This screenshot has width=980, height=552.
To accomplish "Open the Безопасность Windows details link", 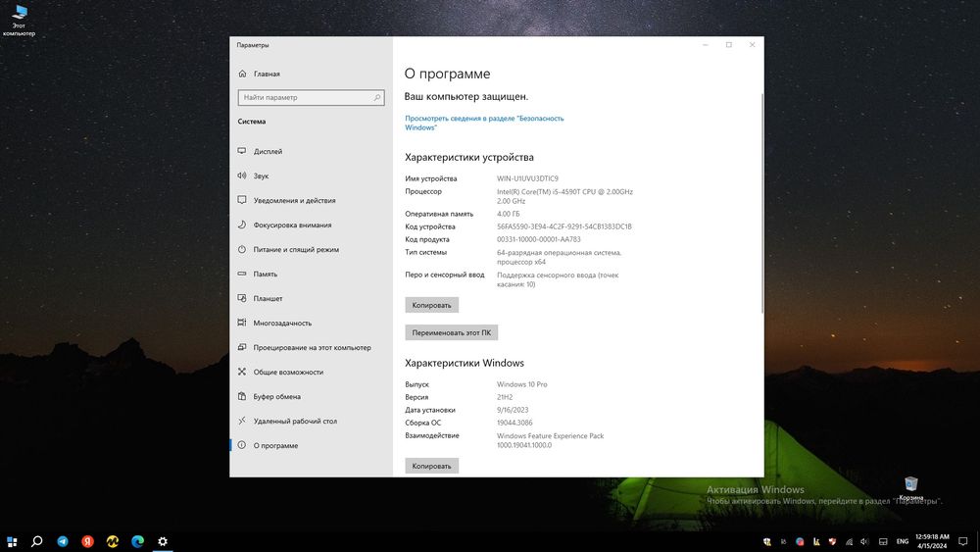I will [x=484, y=123].
